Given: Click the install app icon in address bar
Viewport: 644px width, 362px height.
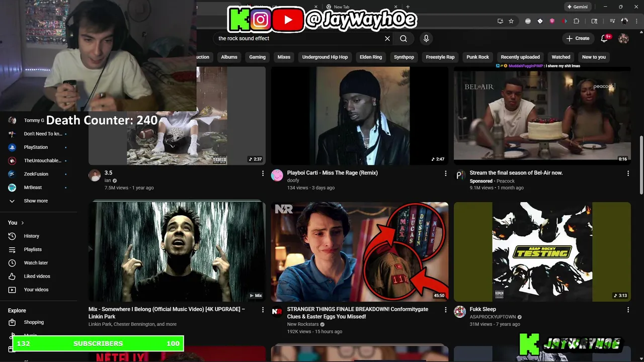Looking at the screenshot, I should [500, 21].
